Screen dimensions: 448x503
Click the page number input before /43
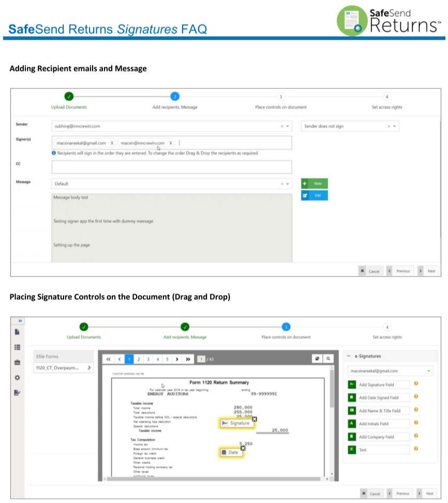[201, 359]
